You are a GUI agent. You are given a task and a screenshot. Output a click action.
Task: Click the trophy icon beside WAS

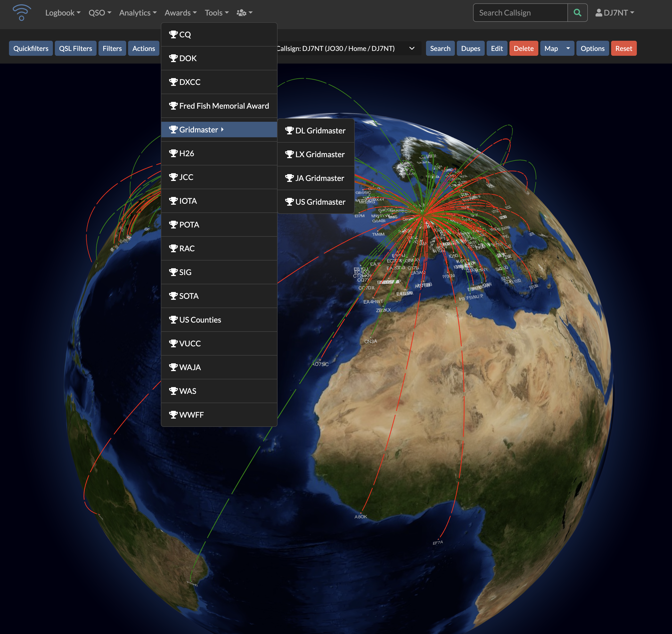(173, 391)
